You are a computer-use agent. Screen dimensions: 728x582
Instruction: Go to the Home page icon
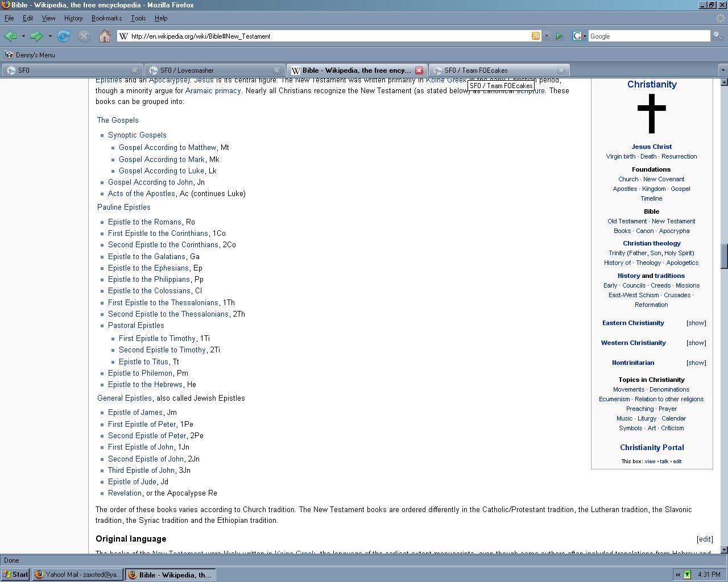(x=104, y=36)
